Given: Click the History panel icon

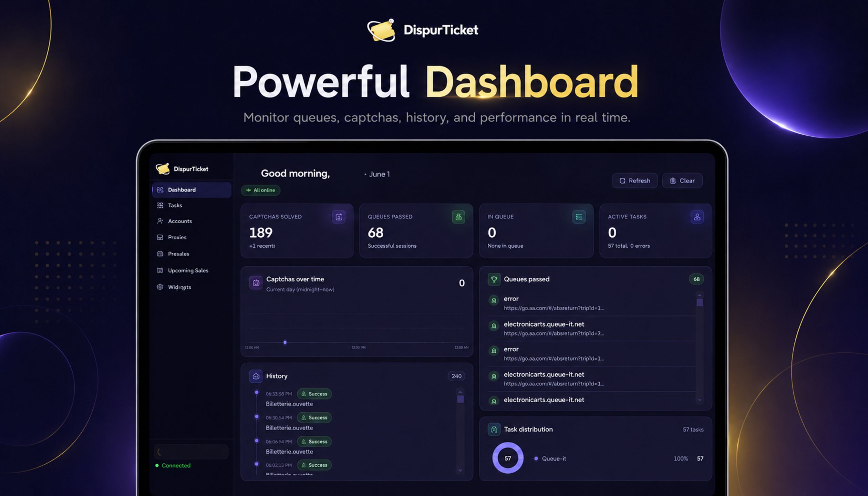Looking at the screenshot, I should coord(256,376).
